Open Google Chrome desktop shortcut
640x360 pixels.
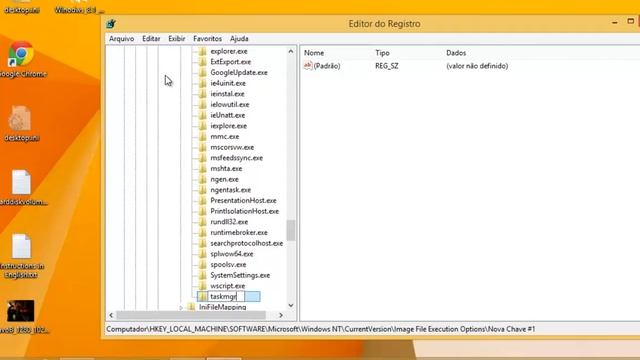(21, 59)
